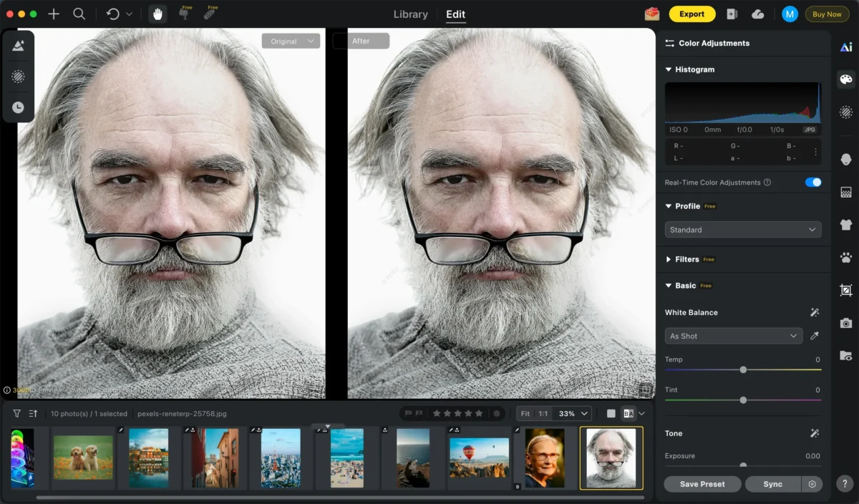This screenshot has width=859, height=504.
Task: Open the AI Tools panel icon
Action: (x=846, y=46)
